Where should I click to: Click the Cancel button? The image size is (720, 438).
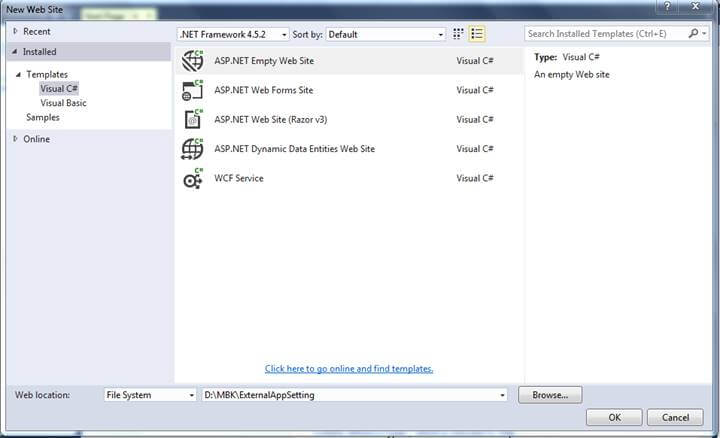click(x=675, y=417)
